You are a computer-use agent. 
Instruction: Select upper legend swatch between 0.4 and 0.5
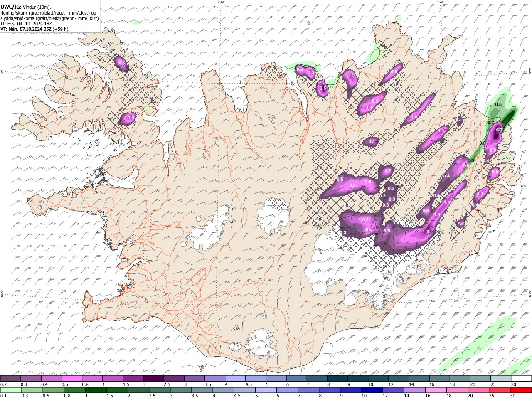point(51,378)
